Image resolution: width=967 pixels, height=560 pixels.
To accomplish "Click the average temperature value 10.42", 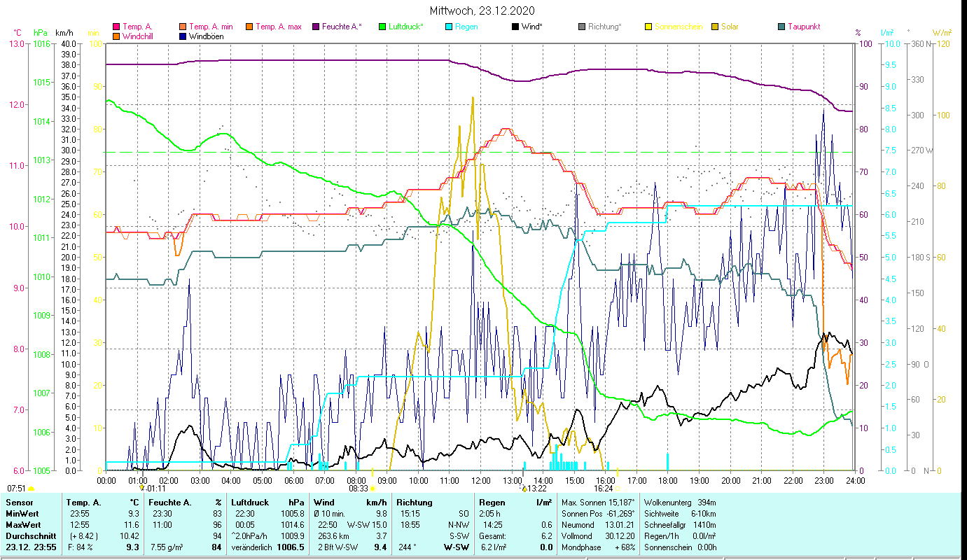I will [x=130, y=535].
